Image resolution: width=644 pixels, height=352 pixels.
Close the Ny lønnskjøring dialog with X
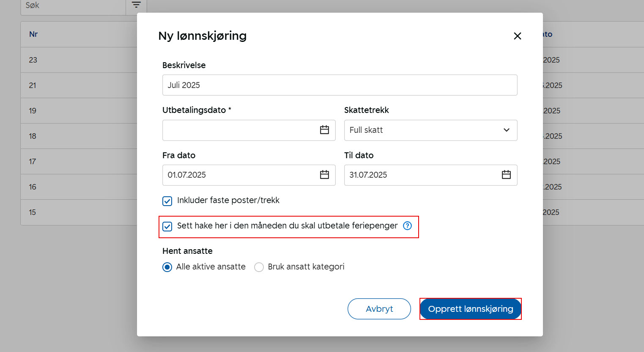(517, 36)
